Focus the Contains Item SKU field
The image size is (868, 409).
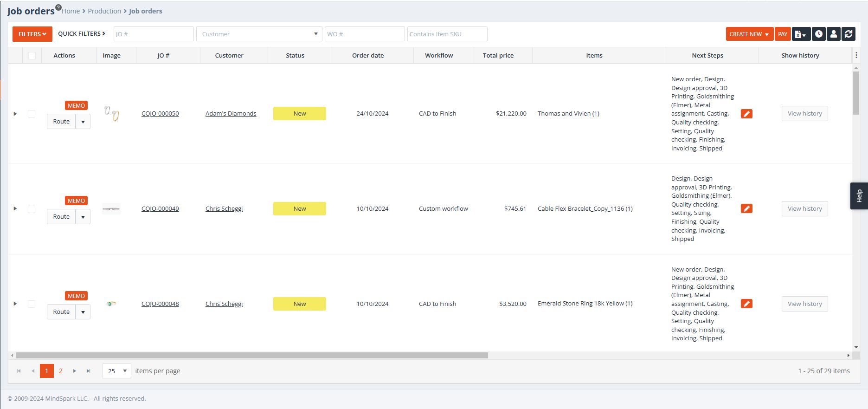[x=447, y=34]
